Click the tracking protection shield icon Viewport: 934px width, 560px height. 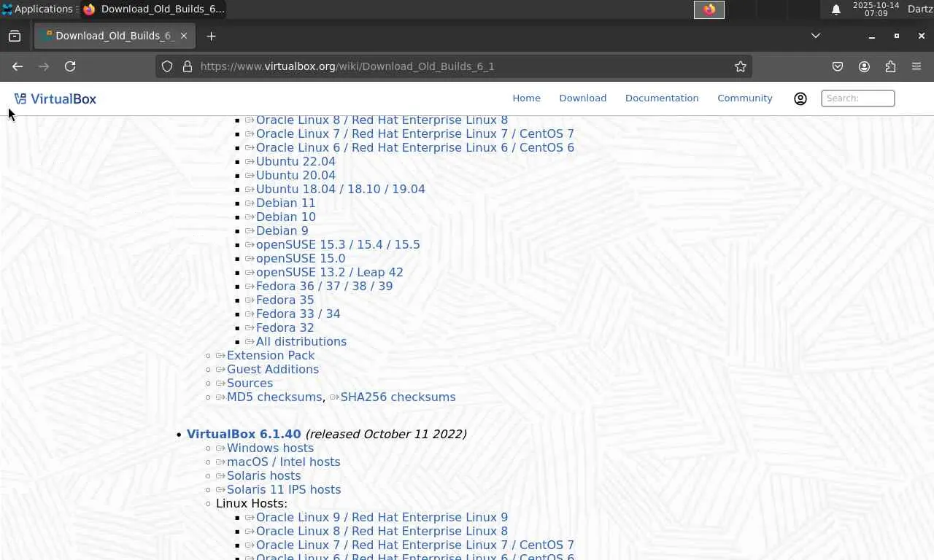click(x=167, y=66)
